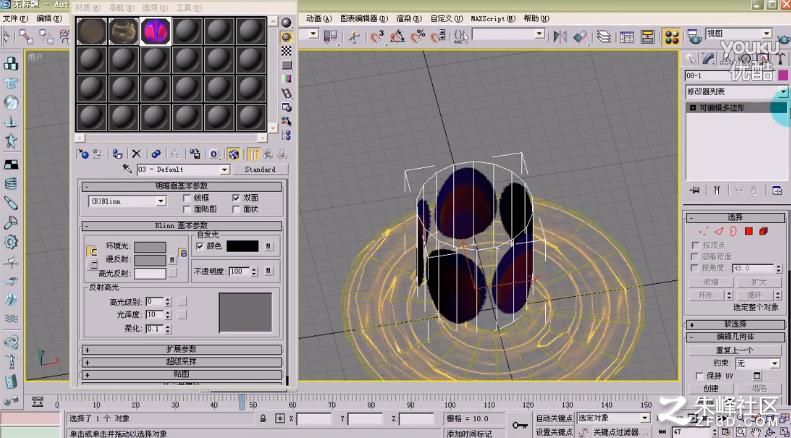This screenshot has width=791, height=438.
Task: Expand the 超级采样 rollout
Action: (182, 362)
